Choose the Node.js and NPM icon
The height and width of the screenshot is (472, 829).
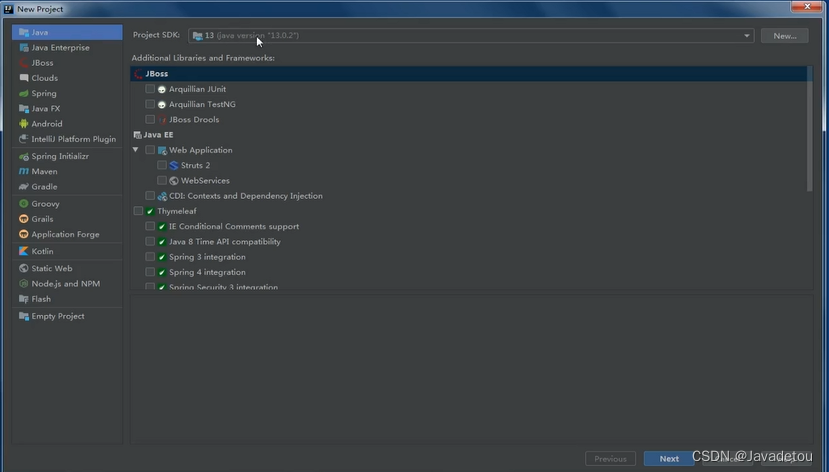[24, 284]
